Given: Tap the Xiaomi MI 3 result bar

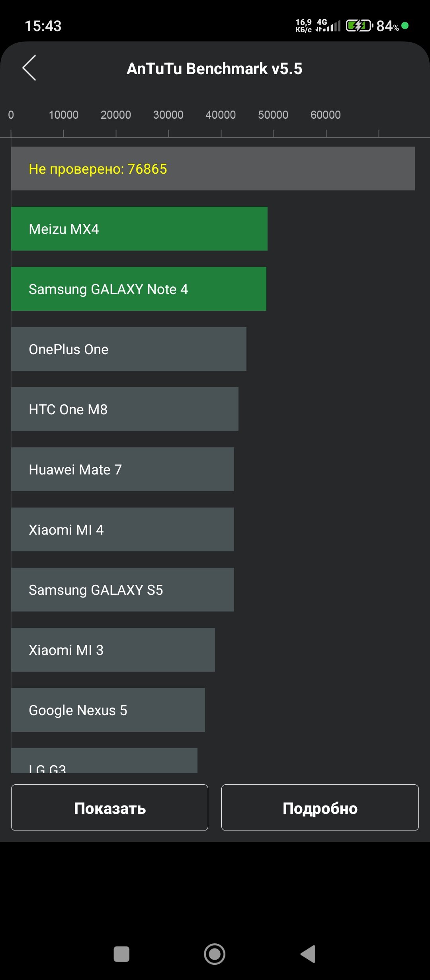Looking at the screenshot, I should tap(113, 650).
